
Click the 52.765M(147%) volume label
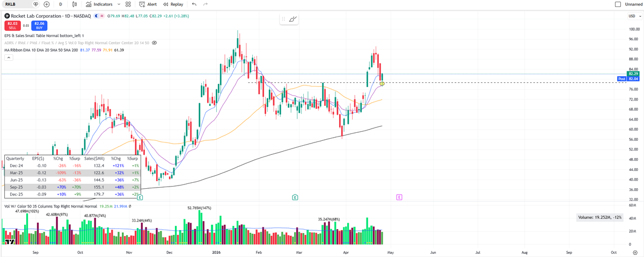tap(200, 207)
